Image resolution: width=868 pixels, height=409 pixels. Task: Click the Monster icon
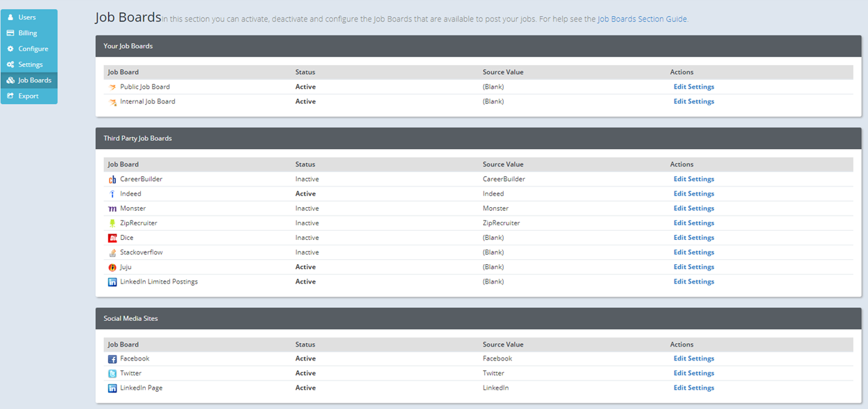coord(112,208)
